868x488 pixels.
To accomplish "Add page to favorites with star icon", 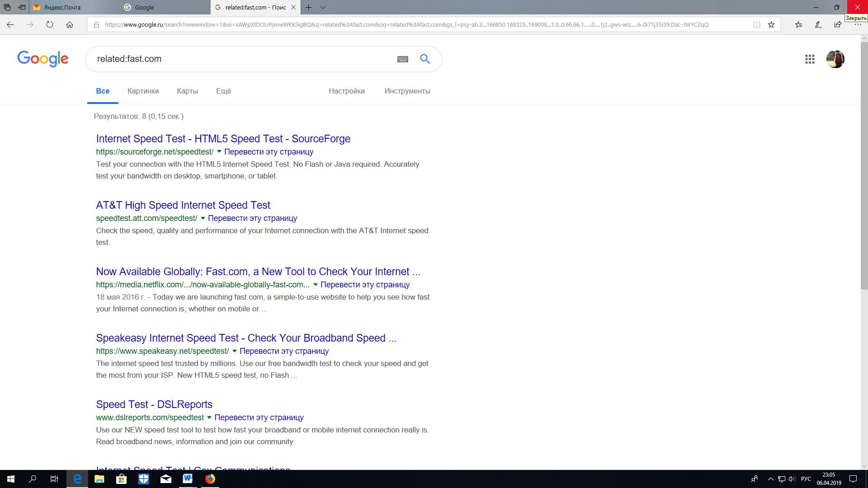I will click(771, 25).
